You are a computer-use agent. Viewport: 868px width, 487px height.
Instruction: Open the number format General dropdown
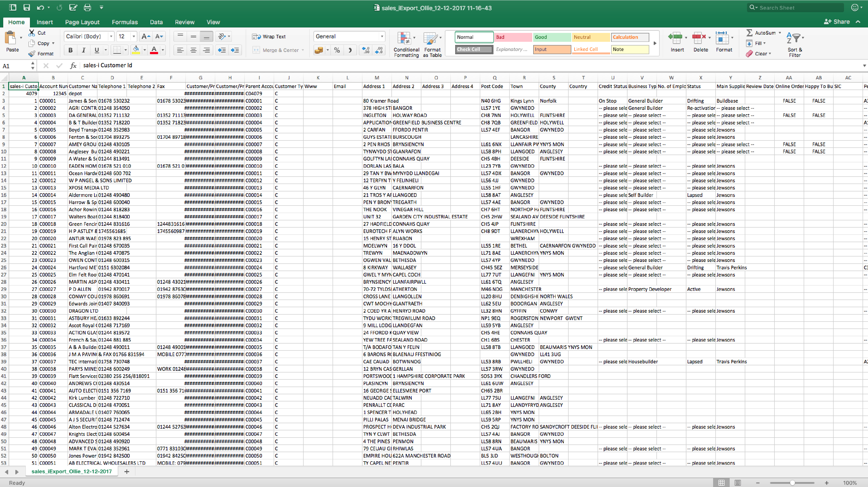tap(382, 36)
